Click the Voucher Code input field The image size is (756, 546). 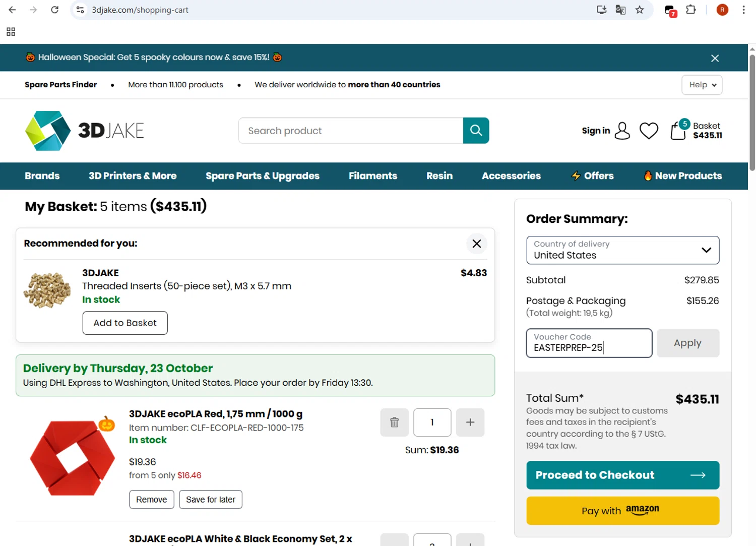[589, 343]
